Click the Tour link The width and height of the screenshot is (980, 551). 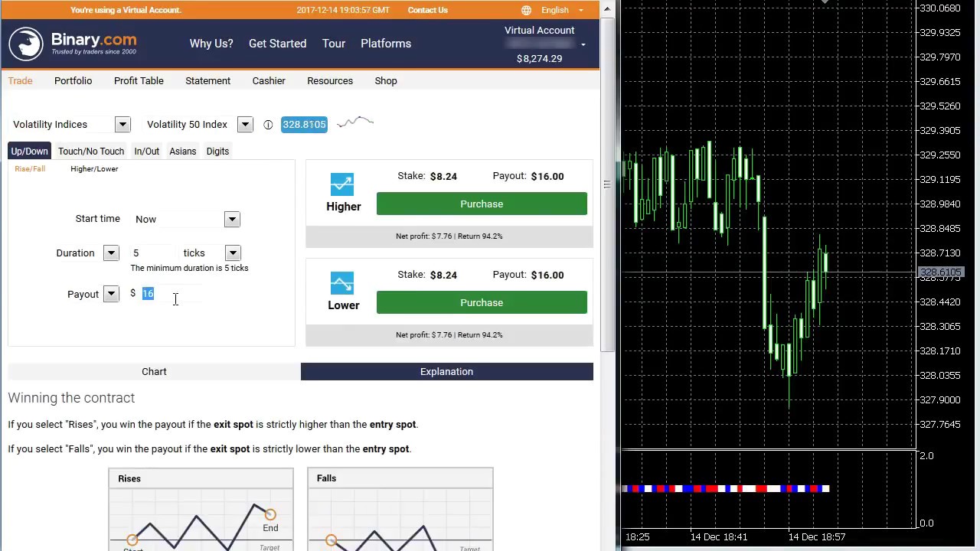(334, 44)
